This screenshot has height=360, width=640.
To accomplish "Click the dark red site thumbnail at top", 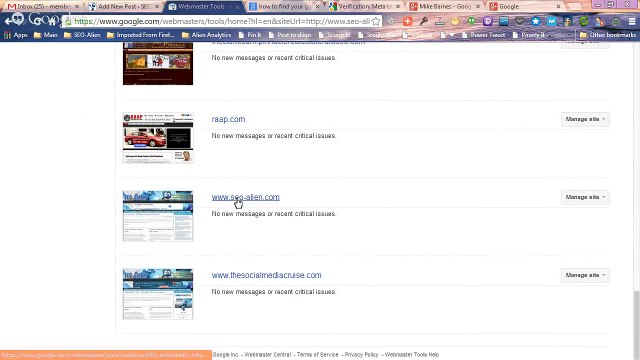I will 158,64.
